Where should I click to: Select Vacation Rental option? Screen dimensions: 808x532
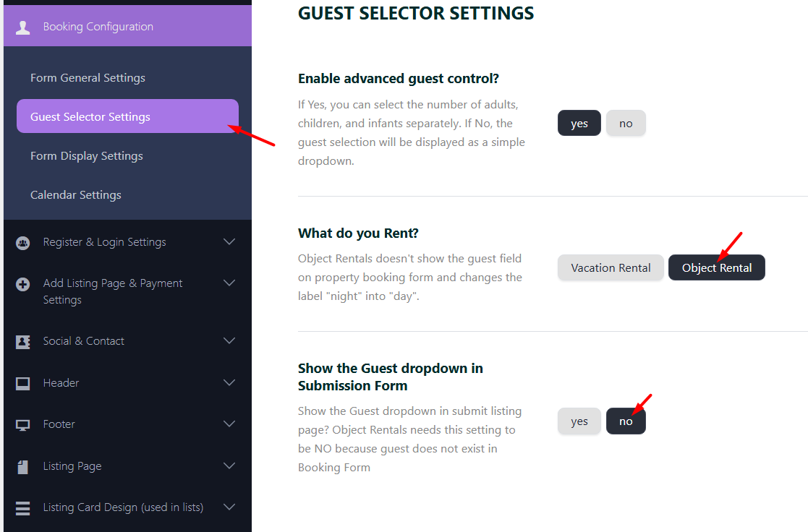tap(611, 268)
